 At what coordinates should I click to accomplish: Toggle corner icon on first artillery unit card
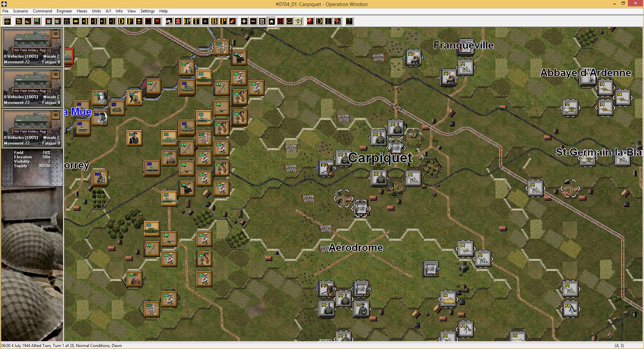[56, 34]
